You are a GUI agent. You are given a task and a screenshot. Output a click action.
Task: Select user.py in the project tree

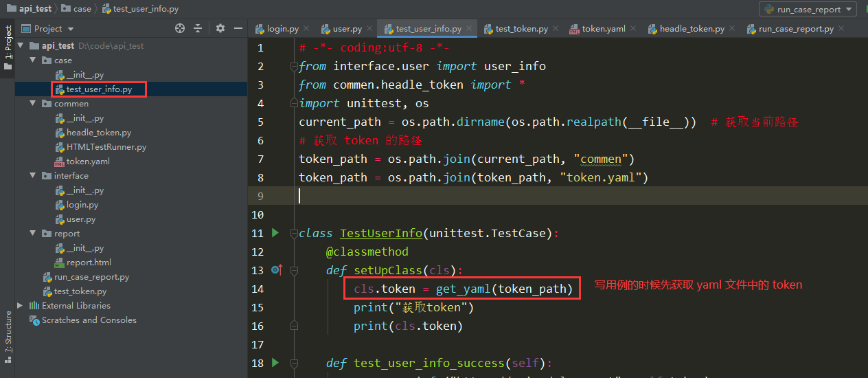tap(81, 219)
